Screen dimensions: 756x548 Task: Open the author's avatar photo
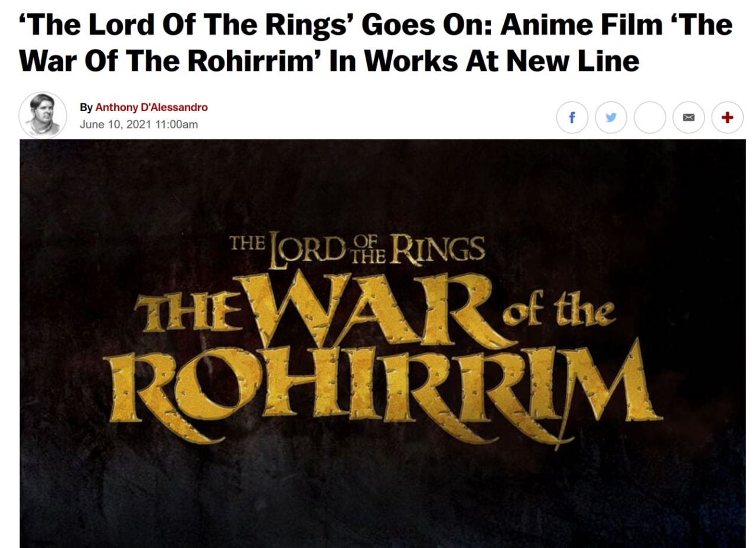(x=43, y=115)
